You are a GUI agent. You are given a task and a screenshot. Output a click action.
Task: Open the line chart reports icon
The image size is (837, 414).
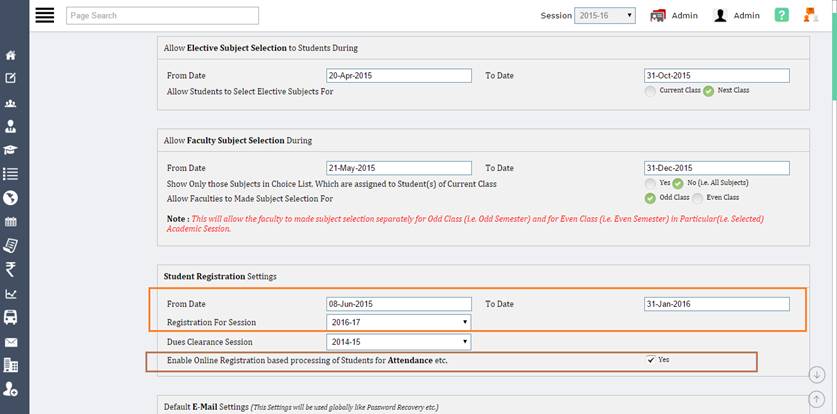click(10, 294)
